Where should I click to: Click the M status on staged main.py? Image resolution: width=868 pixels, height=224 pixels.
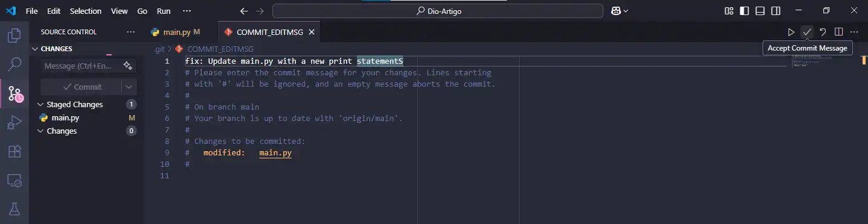click(x=131, y=117)
